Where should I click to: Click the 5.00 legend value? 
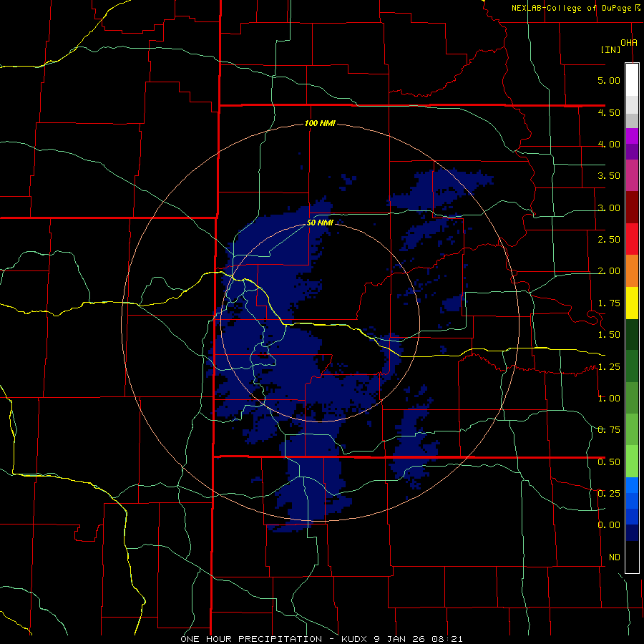609,80
